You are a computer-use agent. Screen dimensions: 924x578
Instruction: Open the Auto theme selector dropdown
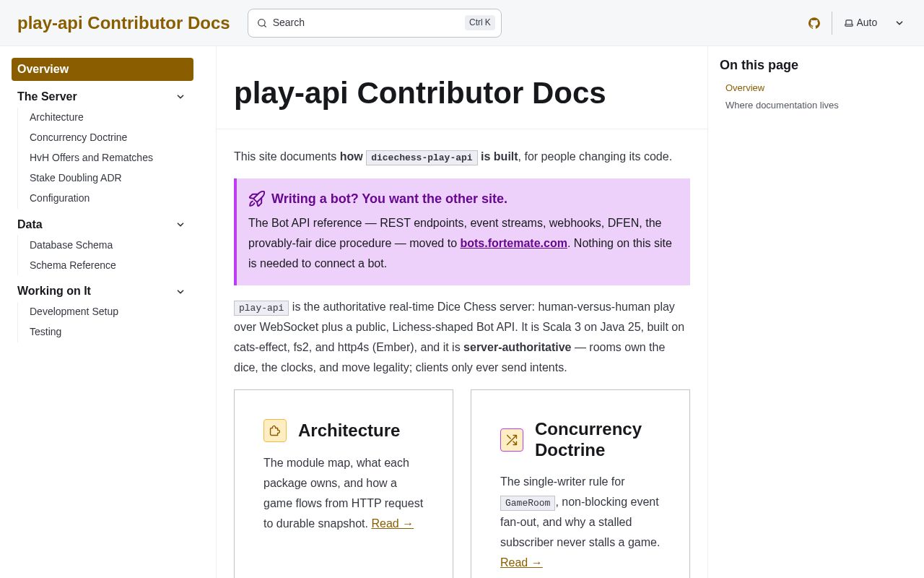click(874, 23)
